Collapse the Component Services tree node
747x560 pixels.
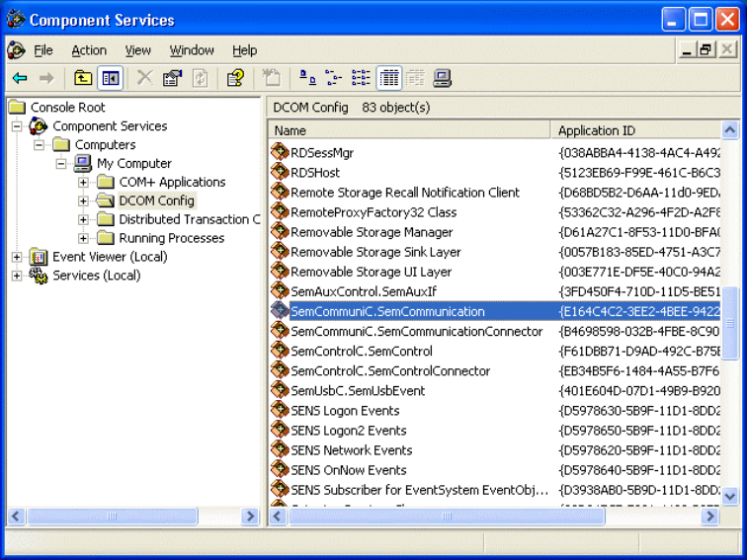click(17, 126)
